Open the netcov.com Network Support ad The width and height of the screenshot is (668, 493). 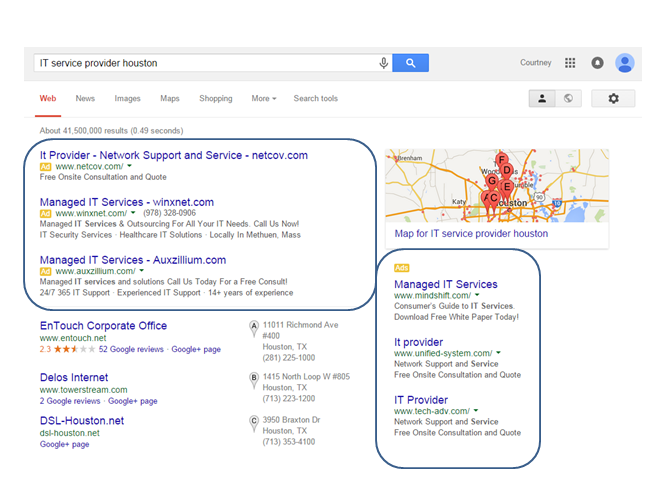click(174, 155)
